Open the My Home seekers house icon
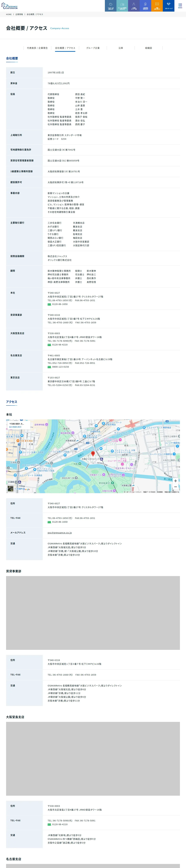 (111, 6)
